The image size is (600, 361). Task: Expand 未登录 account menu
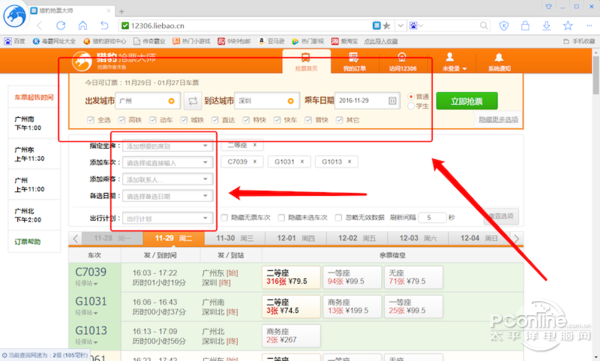pos(455,69)
